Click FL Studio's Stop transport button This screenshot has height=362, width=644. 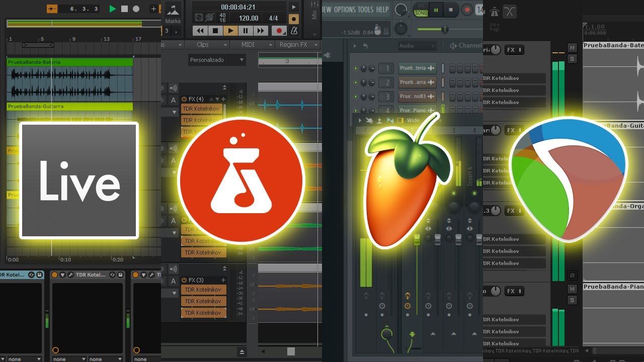click(x=451, y=10)
